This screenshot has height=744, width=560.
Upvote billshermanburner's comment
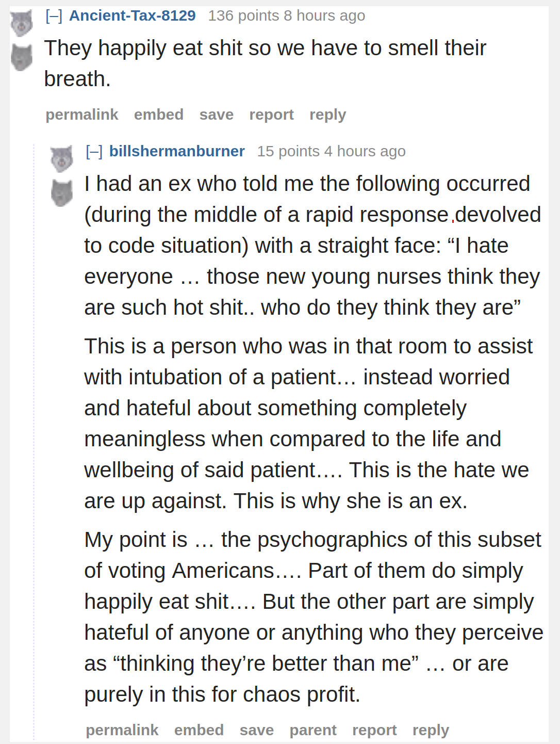point(62,159)
